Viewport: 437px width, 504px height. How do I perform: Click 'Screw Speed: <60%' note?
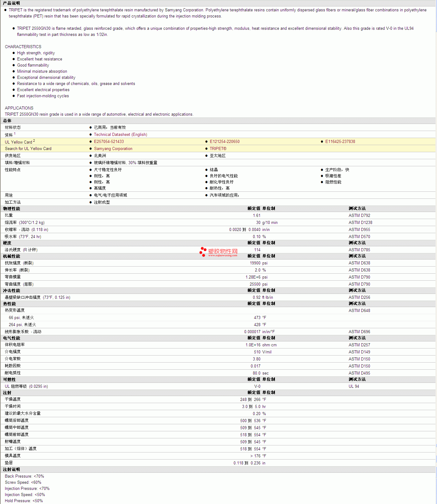pos(23,483)
